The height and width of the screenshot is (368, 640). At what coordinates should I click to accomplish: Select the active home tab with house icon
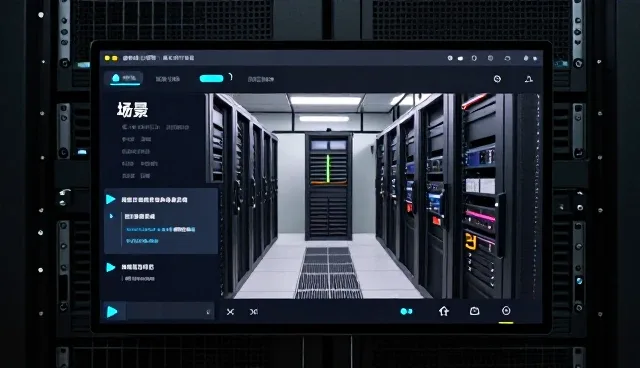124,78
